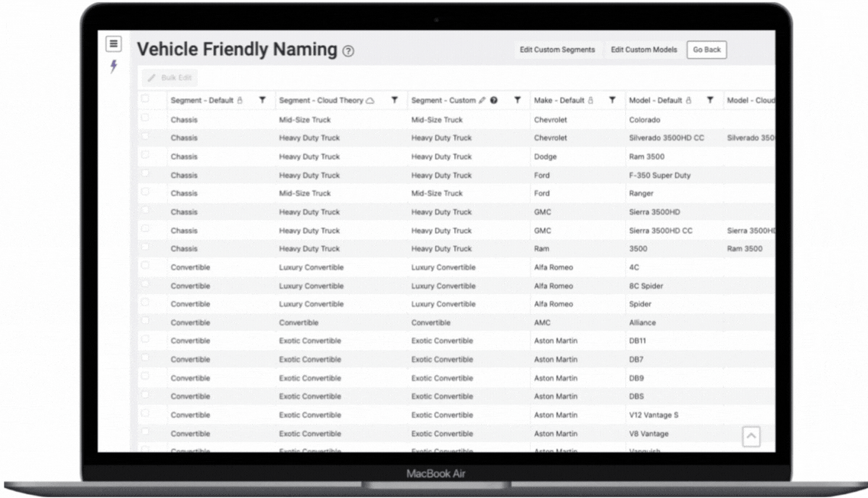This screenshot has width=868, height=498.
Task: Click 'DB9' model cell
Action: pyautogui.click(x=636, y=378)
